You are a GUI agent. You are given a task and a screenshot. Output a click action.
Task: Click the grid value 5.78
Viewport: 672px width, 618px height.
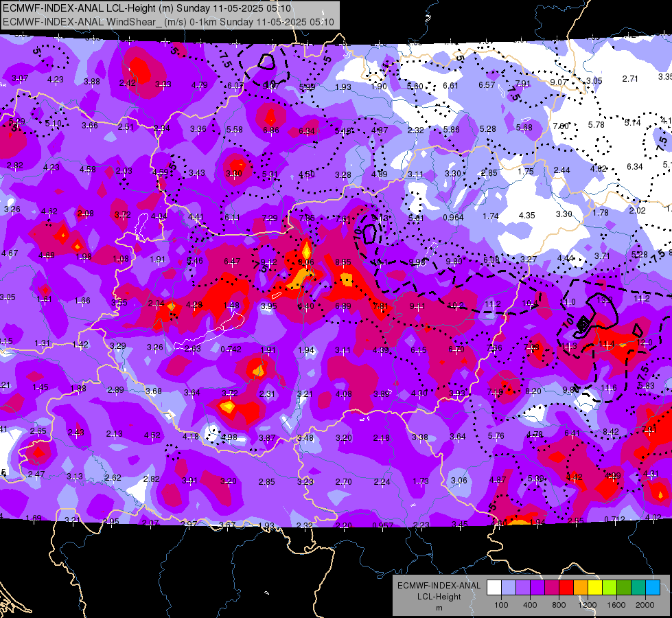click(x=596, y=125)
